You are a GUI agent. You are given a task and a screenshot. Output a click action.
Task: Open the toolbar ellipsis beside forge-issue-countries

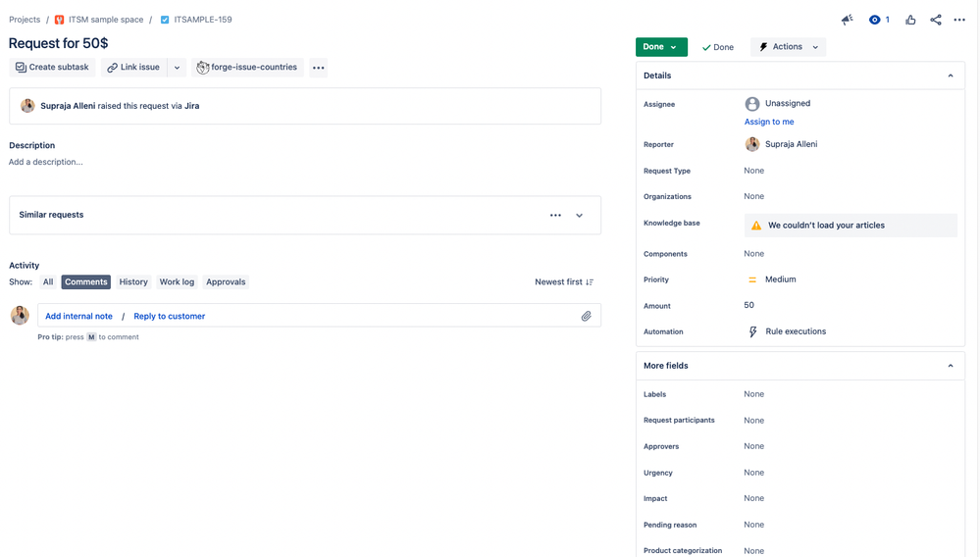[319, 68]
